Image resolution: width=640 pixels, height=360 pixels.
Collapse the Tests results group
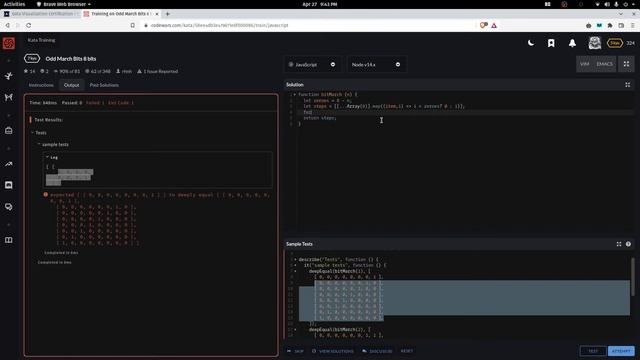(39, 133)
